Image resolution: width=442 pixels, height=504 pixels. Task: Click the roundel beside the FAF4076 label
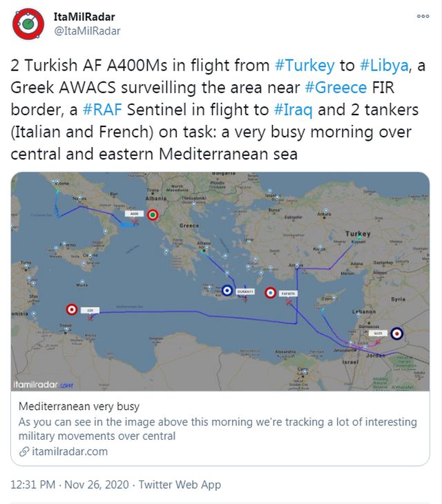click(271, 293)
